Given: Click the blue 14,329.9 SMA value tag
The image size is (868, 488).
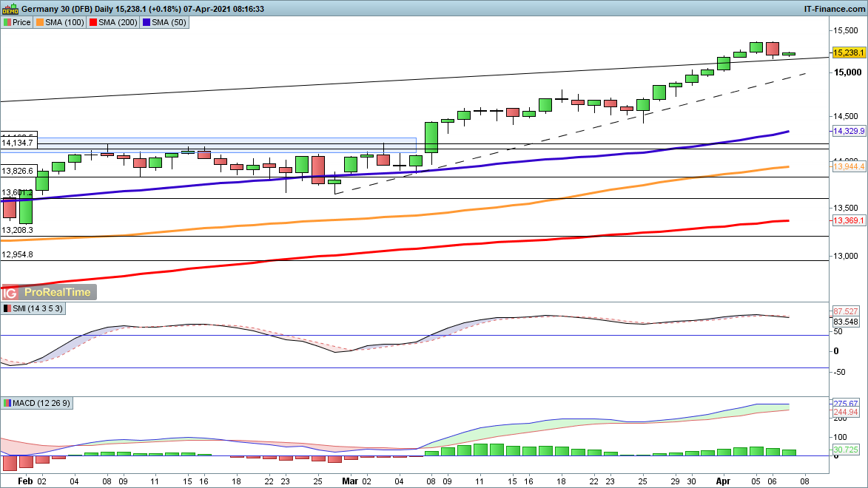Looking at the screenshot, I should point(849,131).
